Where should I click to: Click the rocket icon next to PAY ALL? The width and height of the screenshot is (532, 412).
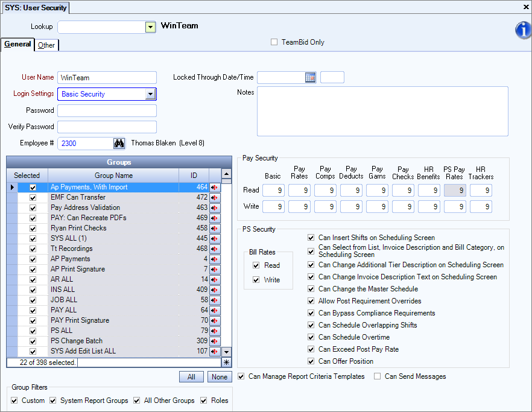point(215,310)
